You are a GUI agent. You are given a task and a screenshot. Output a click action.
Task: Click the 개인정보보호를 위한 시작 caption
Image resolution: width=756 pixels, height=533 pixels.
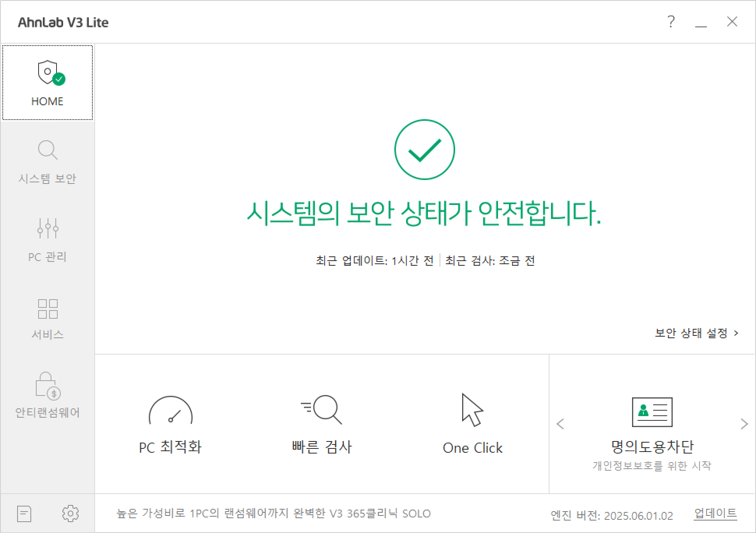pos(652,466)
